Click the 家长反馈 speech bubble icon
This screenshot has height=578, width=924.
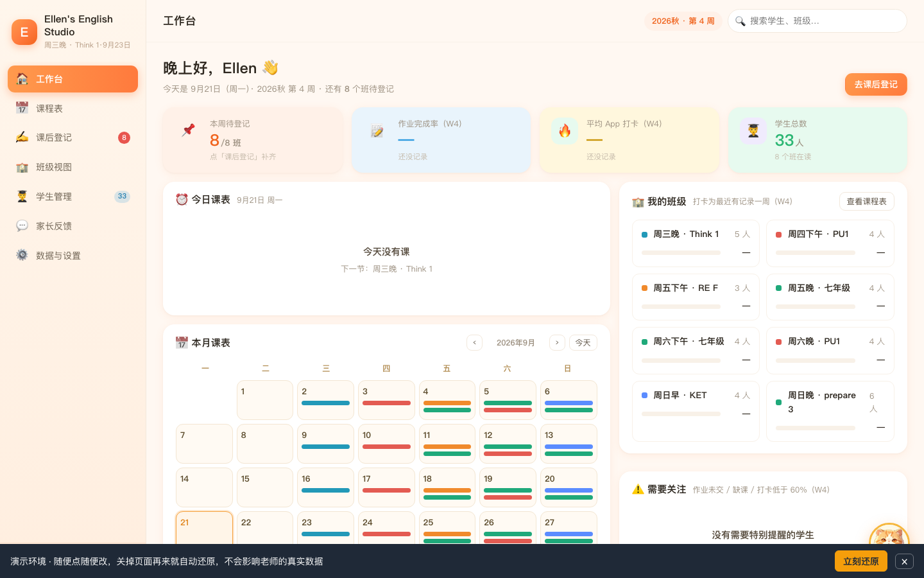22,226
